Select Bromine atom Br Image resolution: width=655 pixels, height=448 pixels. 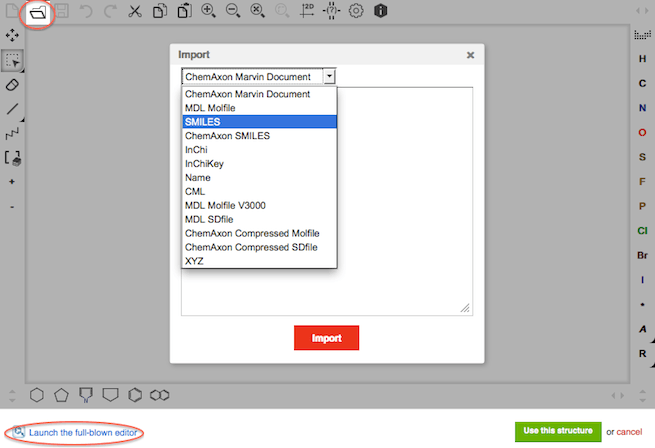click(x=642, y=255)
